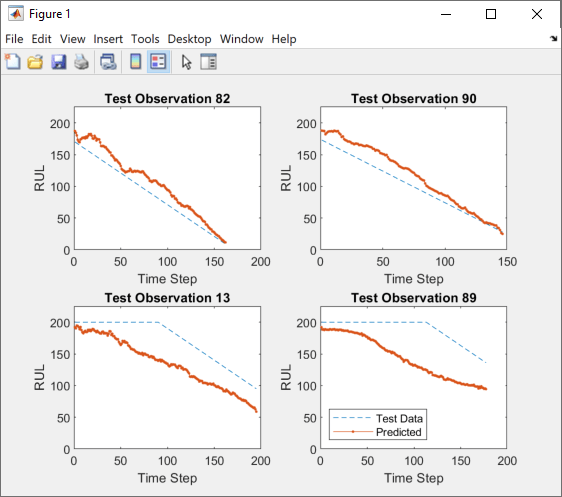Click the dock figure arrow icon

(x=554, y=38)
